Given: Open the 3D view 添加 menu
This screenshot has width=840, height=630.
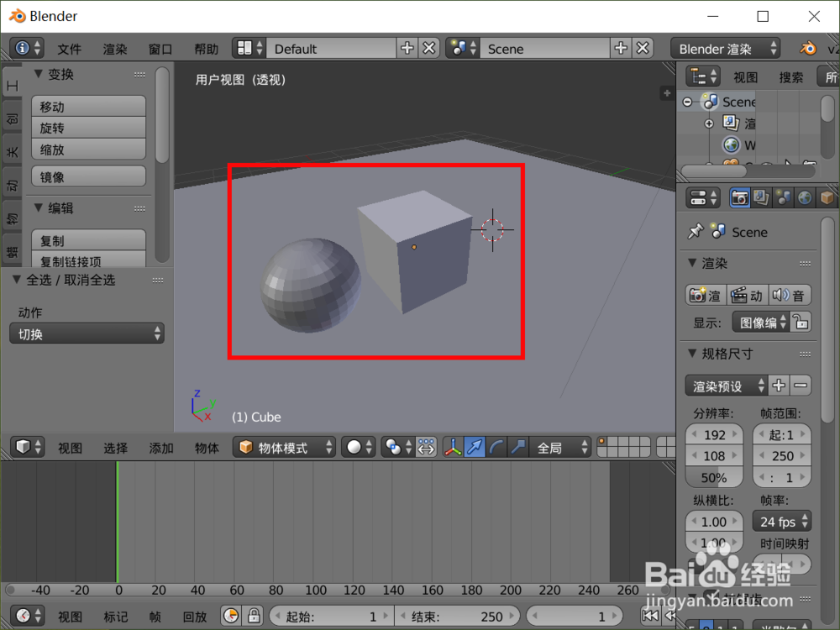Looking at the screenshot, I should pos(160,448).
